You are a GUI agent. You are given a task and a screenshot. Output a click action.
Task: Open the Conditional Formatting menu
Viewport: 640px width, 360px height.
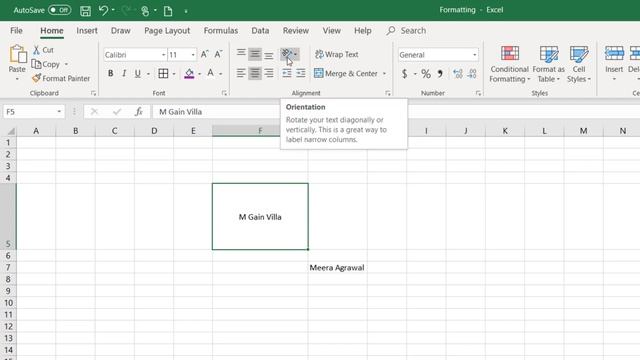tap(509, 64)
